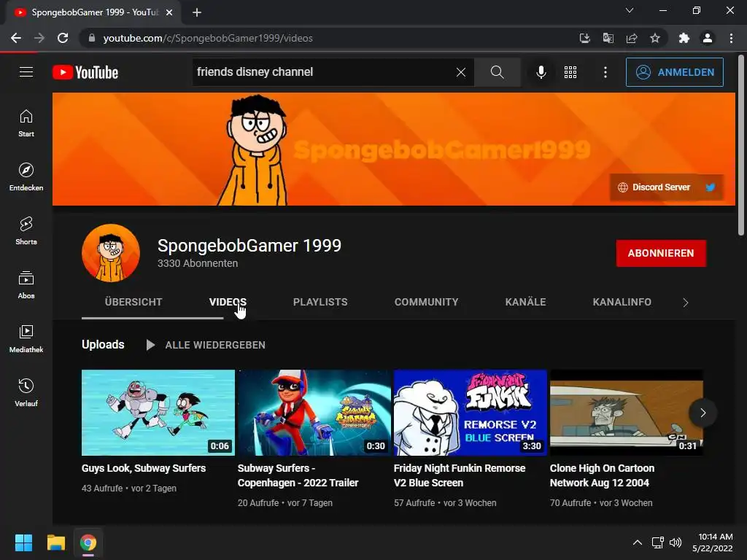Click the Friday Night Funkin thumbnail
Image resolution: width=747 pixels, height=560 pixels.
tap(471, 413)
